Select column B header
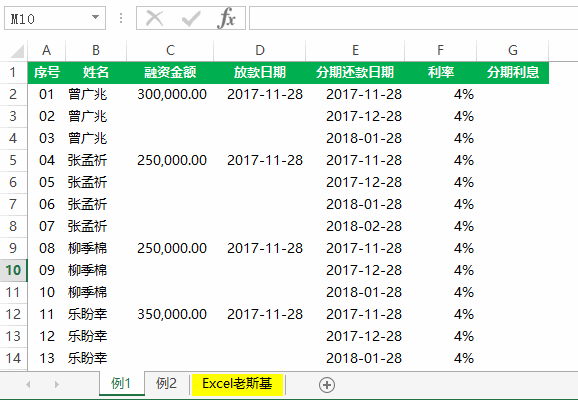This screenshot has height=400, width=578. click(x=96, y=50)
